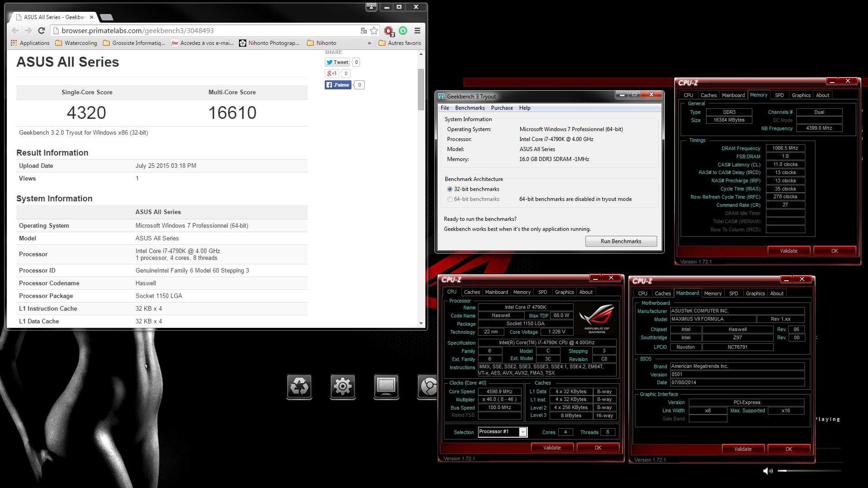Image resolution: width=868 pixels, height=488 pixels.
Task: Click scroll down arrow in Chrome page
Action: [421, 323]
